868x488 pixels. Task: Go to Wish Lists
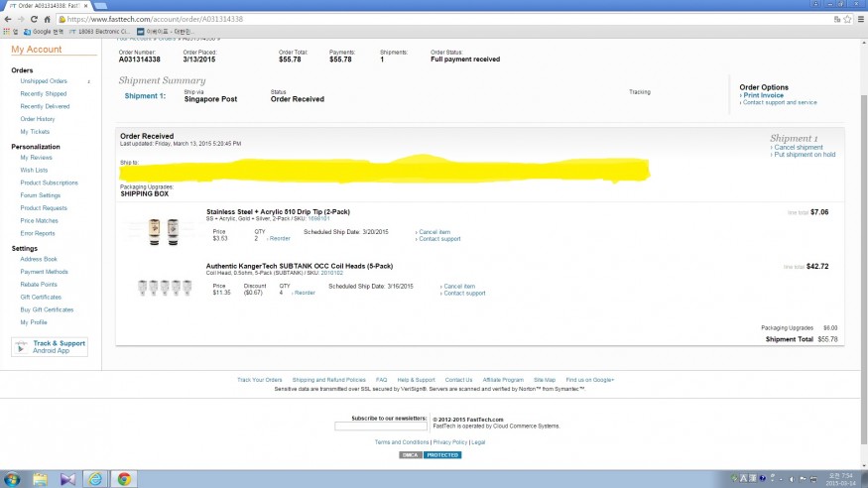click(x=34, y=171)
